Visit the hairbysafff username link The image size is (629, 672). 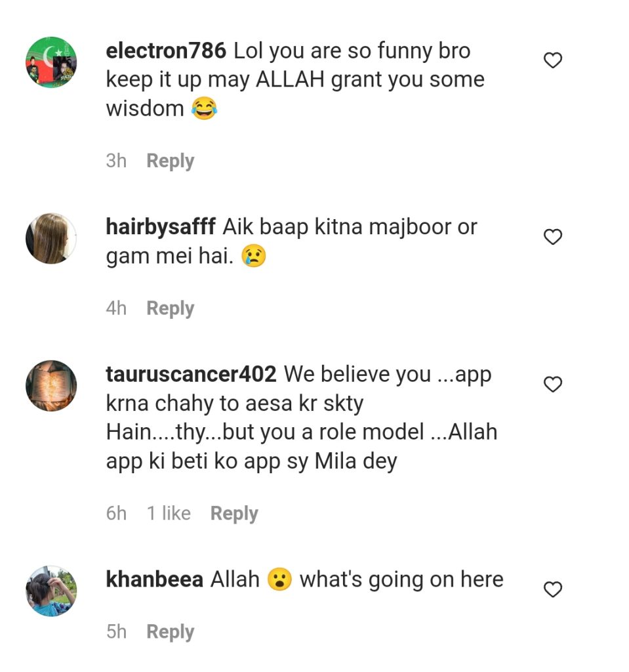[160, 227]
